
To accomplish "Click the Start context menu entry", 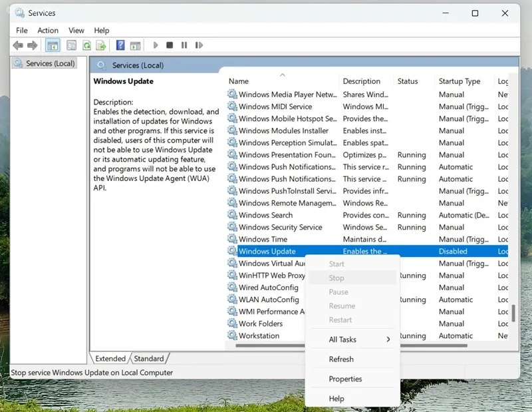I will pos(352,264).
